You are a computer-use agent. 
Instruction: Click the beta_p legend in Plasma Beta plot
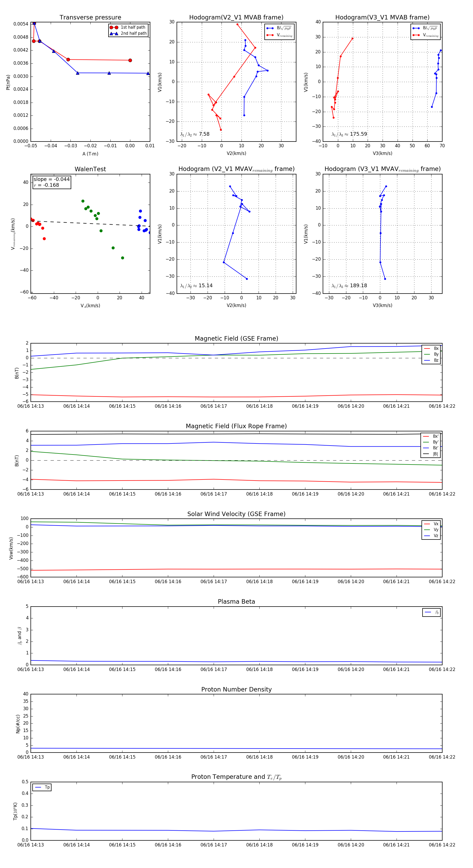click(431, 612)
